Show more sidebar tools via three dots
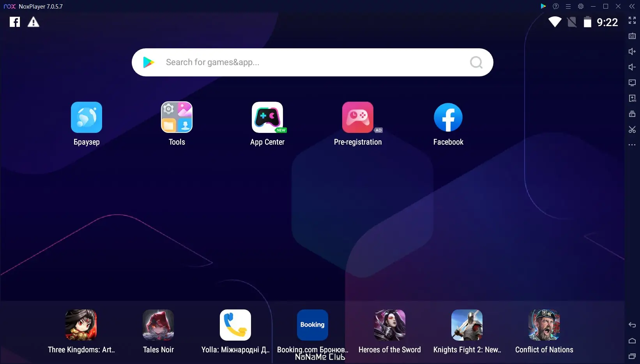Viewport: 640px width, 364px height. pyautogui.click(x=632, y=145)
